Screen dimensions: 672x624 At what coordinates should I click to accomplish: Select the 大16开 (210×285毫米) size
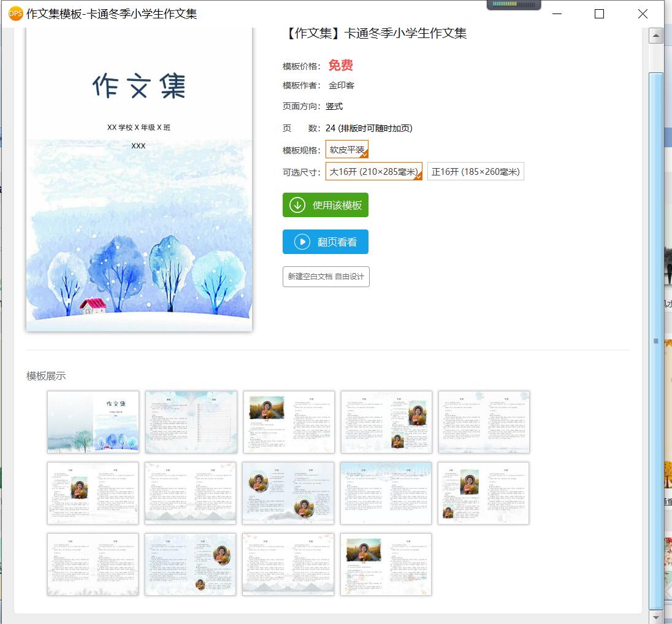[374, 171]
